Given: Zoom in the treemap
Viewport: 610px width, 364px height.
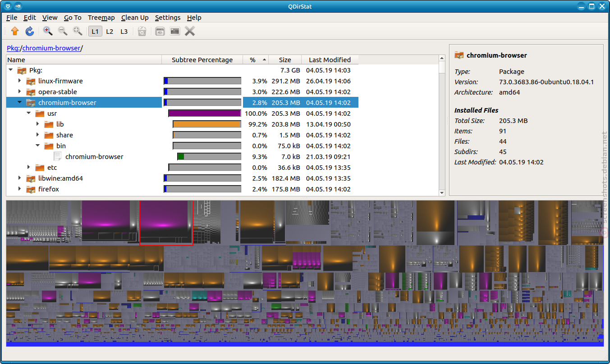Looking at the screenshot, I should tap(48, 31).
